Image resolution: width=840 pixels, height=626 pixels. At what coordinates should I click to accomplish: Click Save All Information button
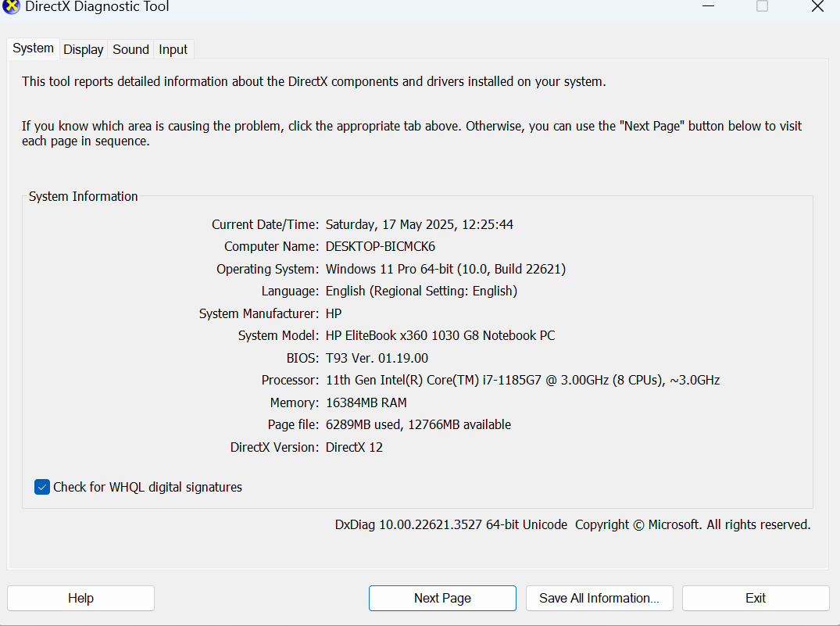click(599, 598)
